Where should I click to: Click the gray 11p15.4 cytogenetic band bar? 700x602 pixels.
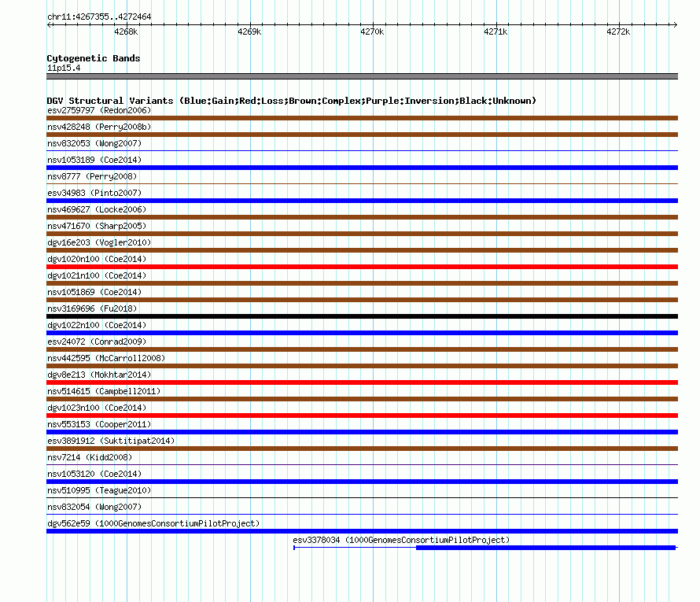coord(362,76)
